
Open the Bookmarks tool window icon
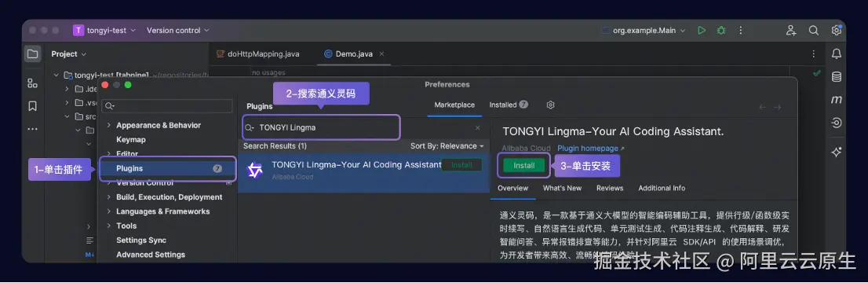[33, 106]
